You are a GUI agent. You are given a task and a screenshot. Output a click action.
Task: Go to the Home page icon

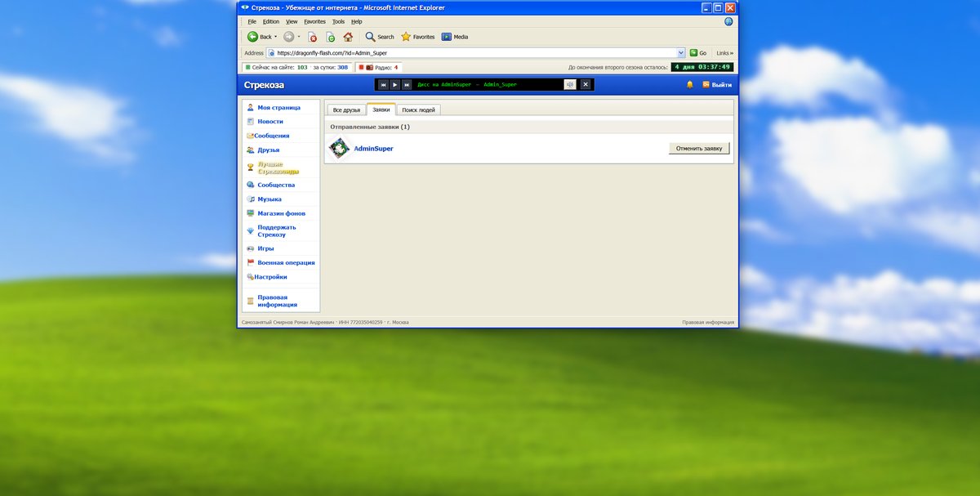pos(348,37)
